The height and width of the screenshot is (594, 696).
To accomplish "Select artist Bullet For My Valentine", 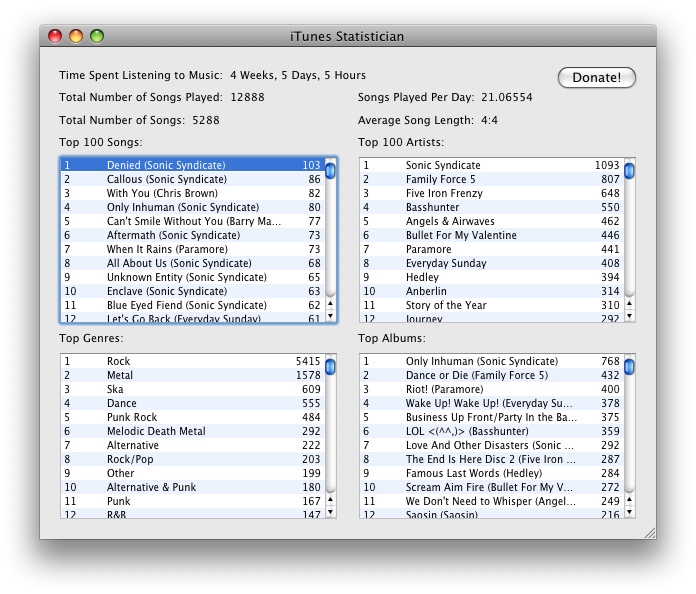I will pyautogui.click(x=492, y=235).
